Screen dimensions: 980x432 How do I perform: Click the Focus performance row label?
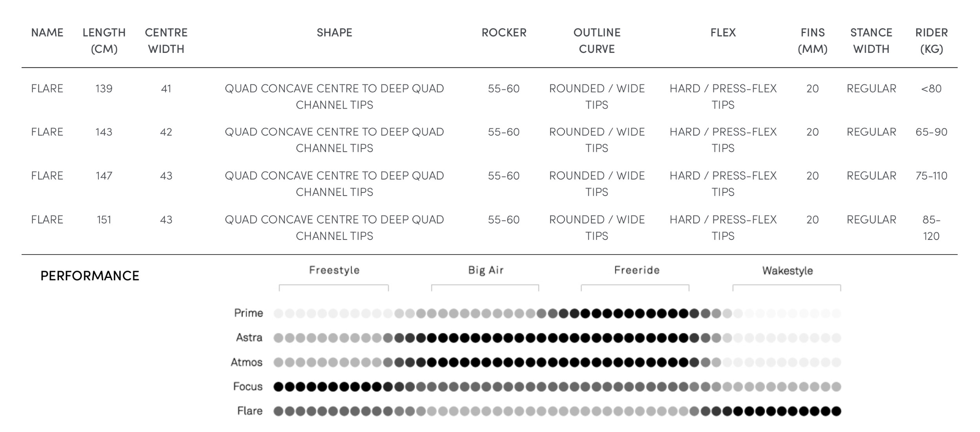pos(248,387)
